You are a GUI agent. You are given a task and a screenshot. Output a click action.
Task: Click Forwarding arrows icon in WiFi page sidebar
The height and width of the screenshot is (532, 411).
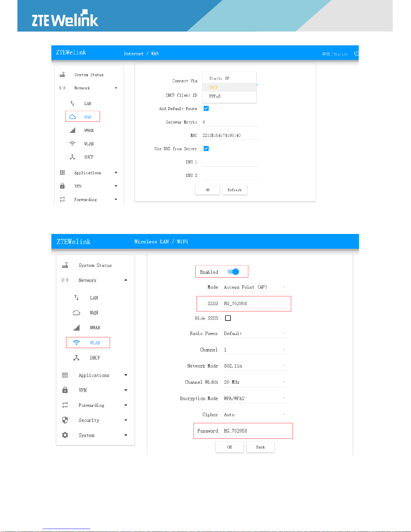click(x=65, y=405)
